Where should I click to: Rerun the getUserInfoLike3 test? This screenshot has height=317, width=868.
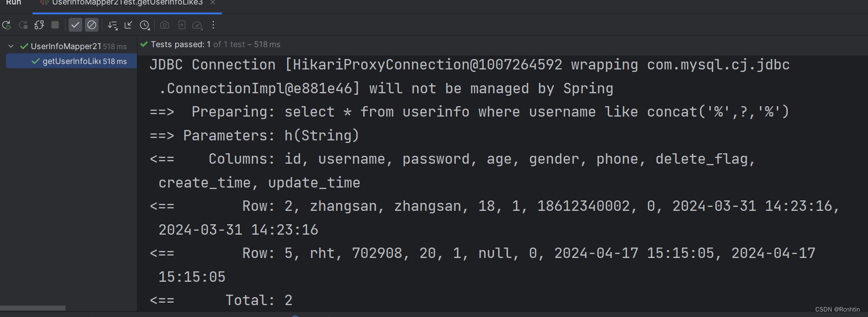coord(7,25)
